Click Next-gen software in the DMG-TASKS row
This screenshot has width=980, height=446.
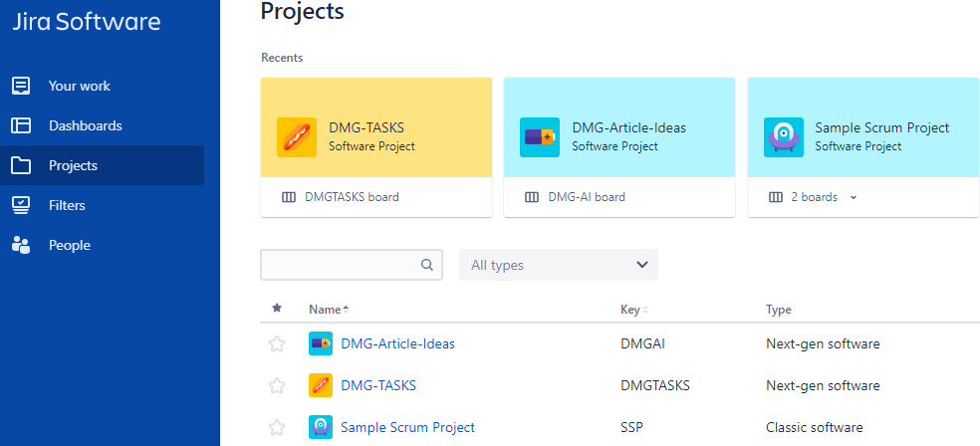point(823,385)
